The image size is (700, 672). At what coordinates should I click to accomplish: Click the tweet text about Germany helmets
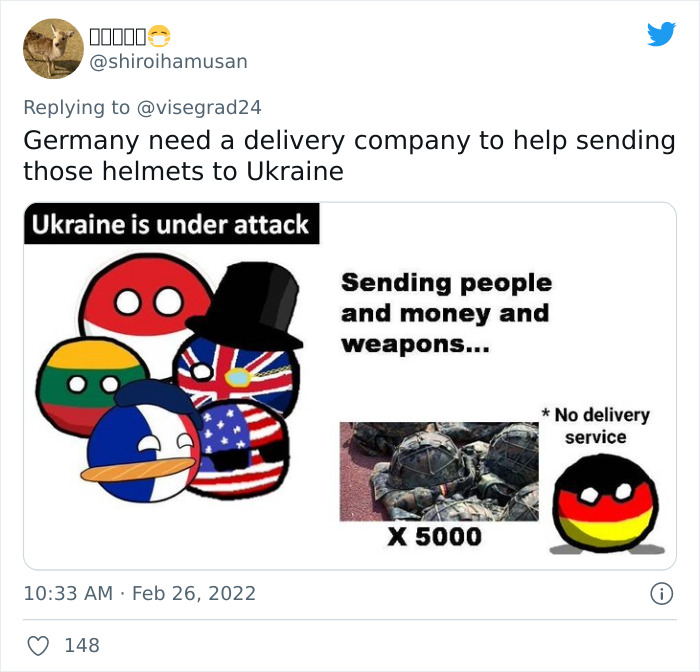(x=349, y=155)
